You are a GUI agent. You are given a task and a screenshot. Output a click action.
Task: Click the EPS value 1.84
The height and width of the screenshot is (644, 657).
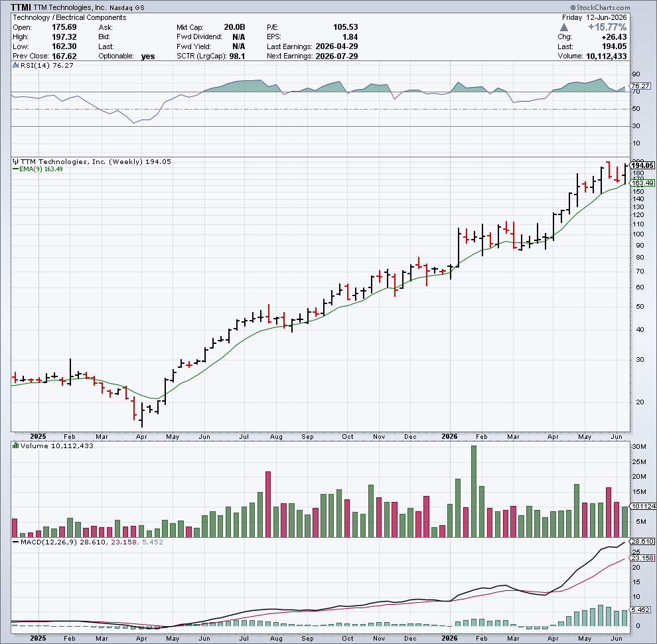click(x=350, y=37)
